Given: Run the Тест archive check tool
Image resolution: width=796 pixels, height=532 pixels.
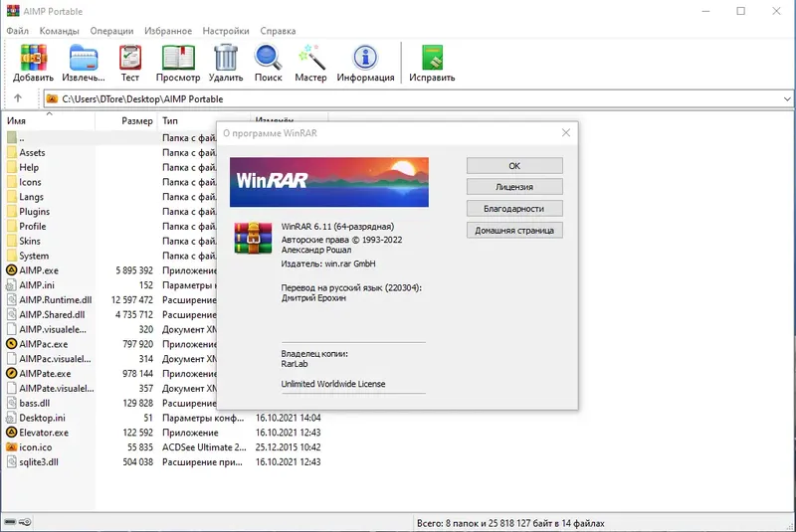Looking at the screenshot, I should 130,58.
